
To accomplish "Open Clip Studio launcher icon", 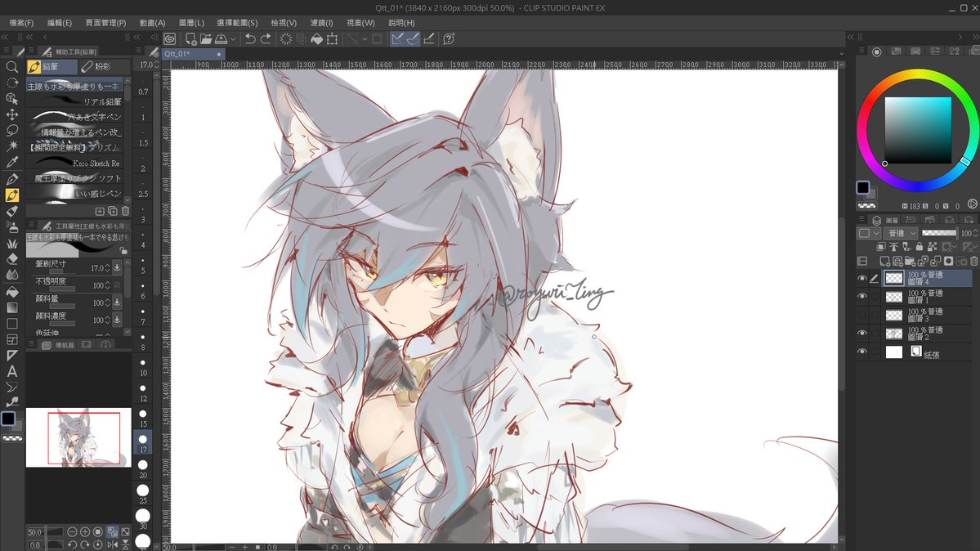I will coord(169,38).
